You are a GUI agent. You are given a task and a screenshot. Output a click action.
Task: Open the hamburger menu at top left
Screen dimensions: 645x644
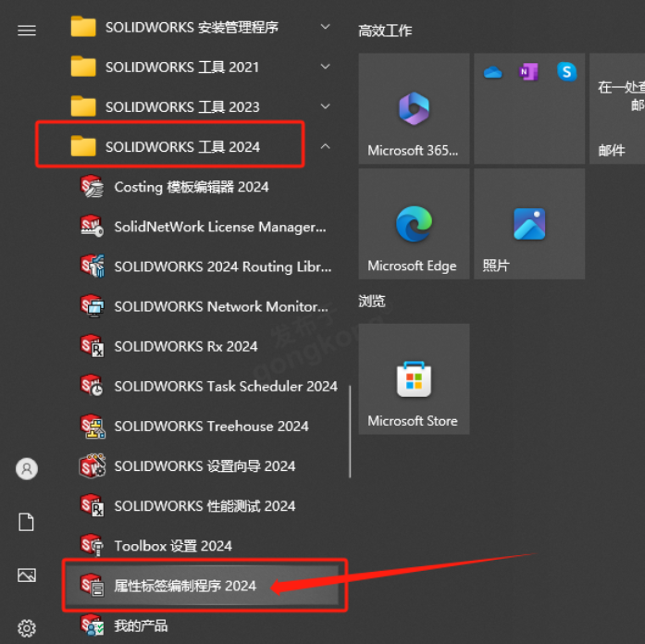point(27,30)
